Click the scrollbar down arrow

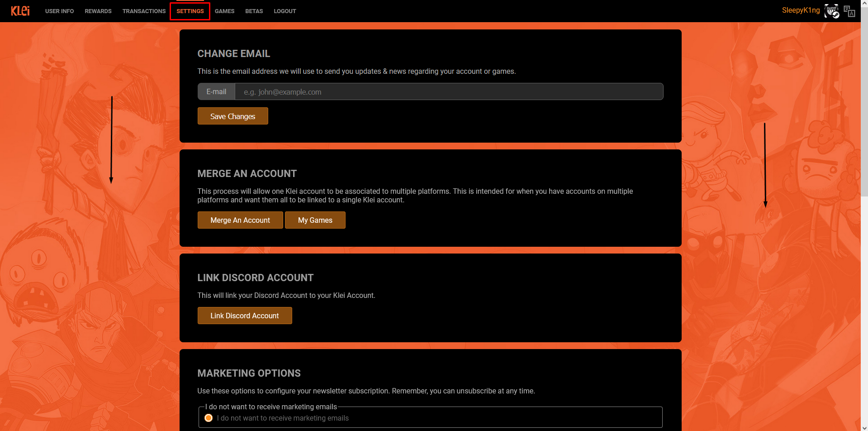pos(864,427)
